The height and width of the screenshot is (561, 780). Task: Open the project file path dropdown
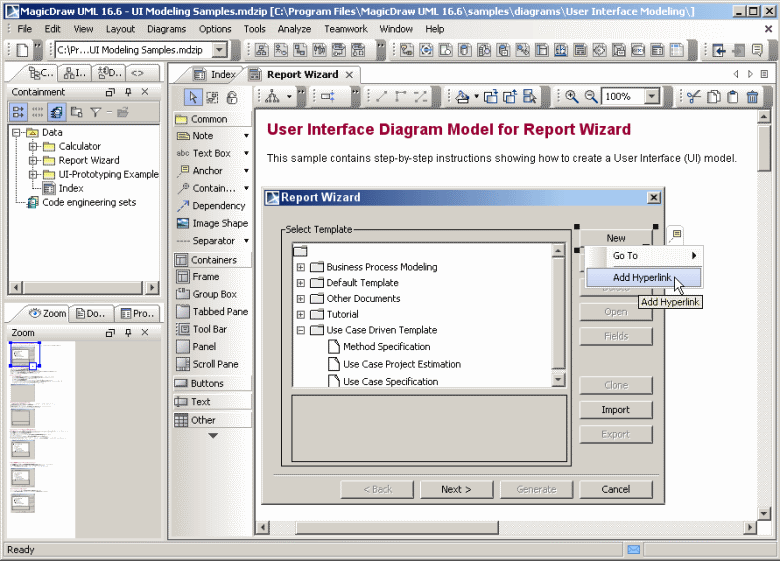coord(219,50)
